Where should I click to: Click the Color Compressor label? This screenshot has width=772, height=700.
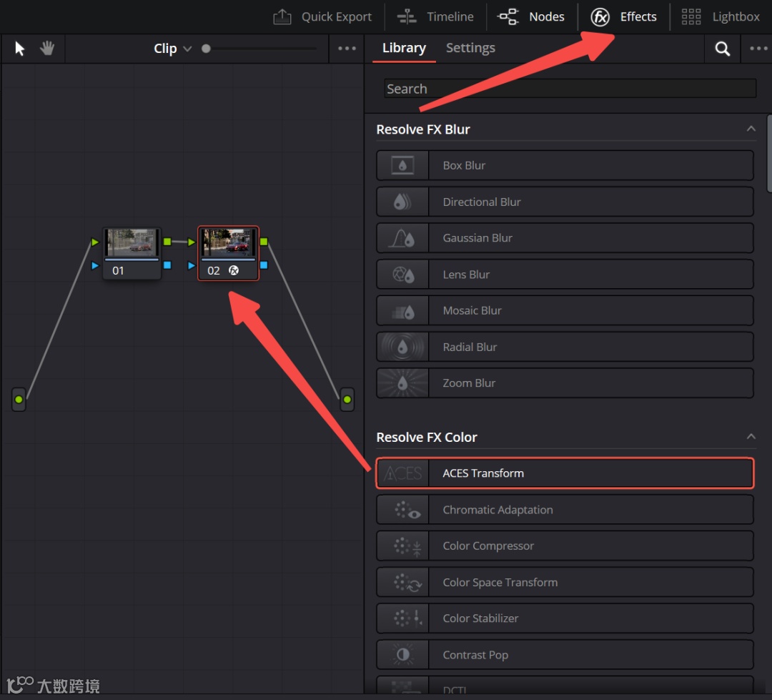click(x=488, y=546)
